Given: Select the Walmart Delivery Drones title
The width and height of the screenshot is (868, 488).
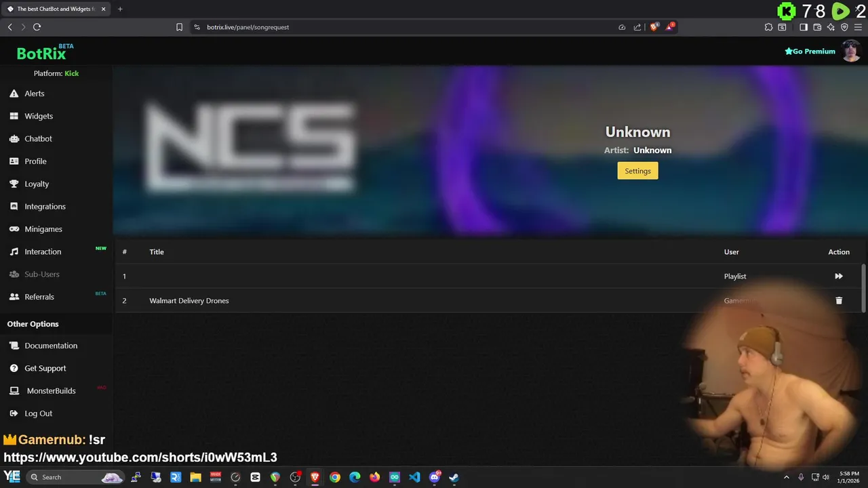Looking at the screenshot, I should pos(189,300).
